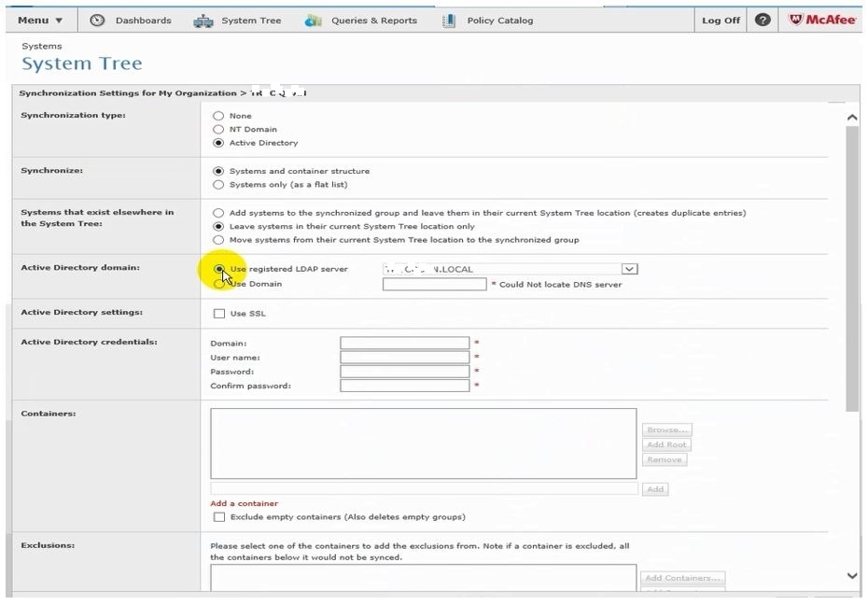868x605 pixels.
Task: Check Exclude empty containers option
Action: click(x=219, y=517)
